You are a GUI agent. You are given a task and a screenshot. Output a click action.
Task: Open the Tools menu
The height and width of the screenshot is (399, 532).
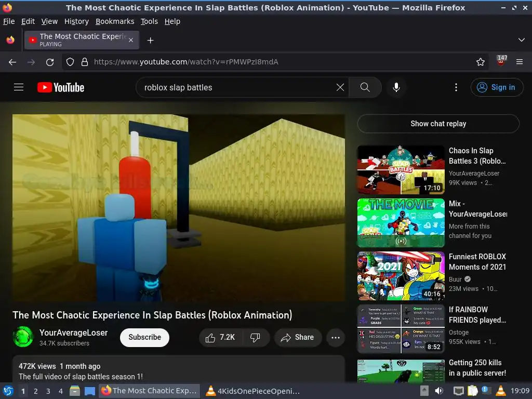[x=149, y=21]
